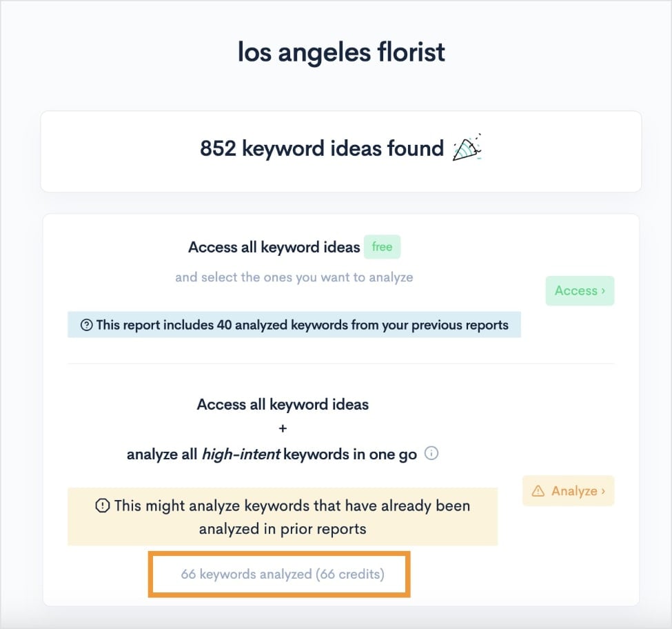This screenshot has width=672, height=629.
Task: Click the 852 keyword ideas found heading
Action: tap(322, 148)
